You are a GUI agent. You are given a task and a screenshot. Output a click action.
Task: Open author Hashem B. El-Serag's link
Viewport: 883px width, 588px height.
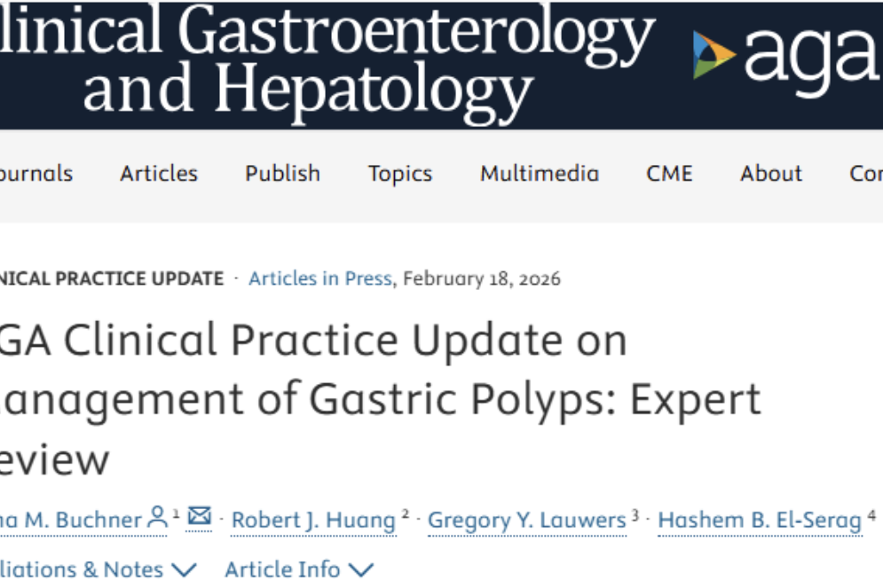759,521
